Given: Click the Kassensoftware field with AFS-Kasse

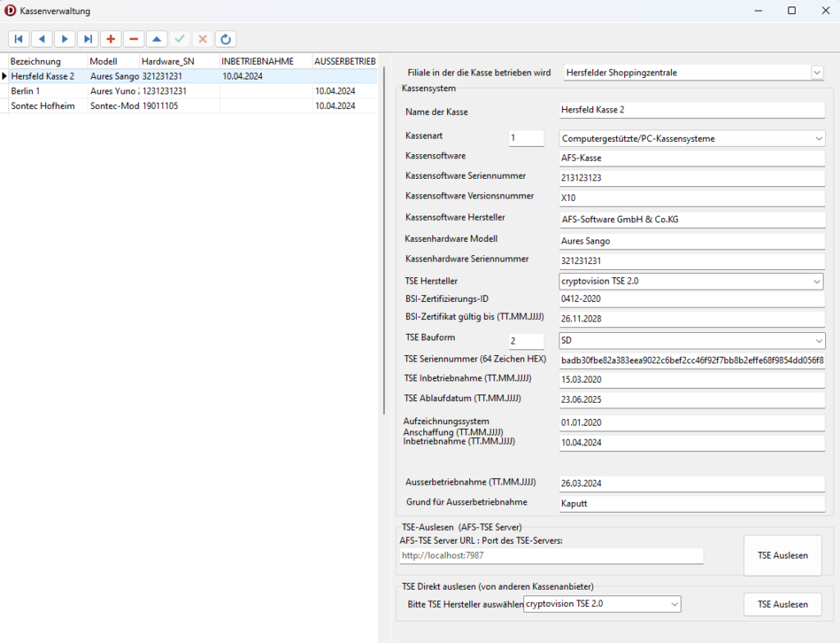Looking at the screenshot, I should 692,158.
